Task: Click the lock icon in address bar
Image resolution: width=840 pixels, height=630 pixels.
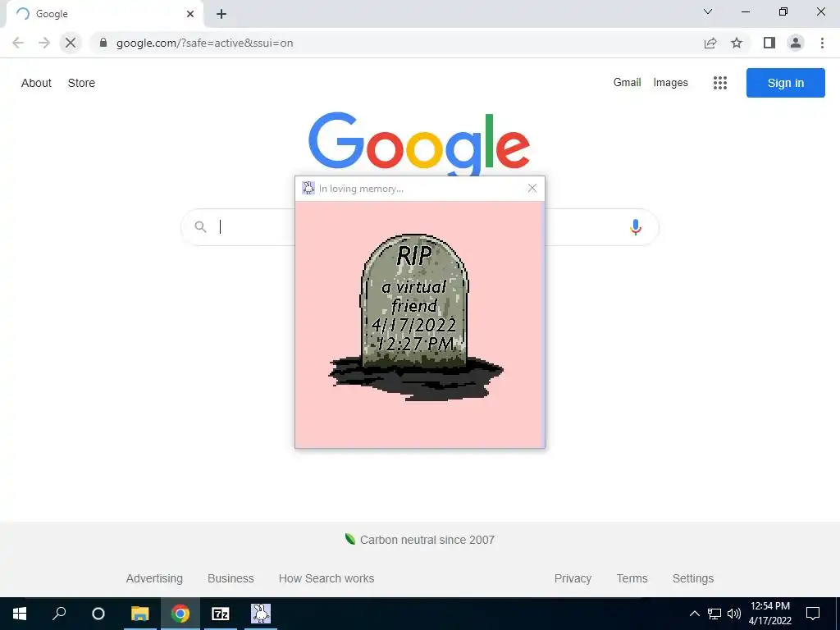Action: pos(103,43)
